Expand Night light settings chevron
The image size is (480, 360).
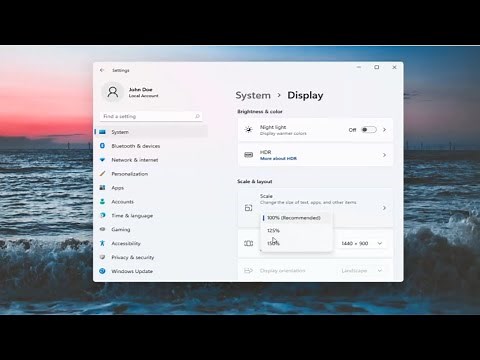coord(384,130)
